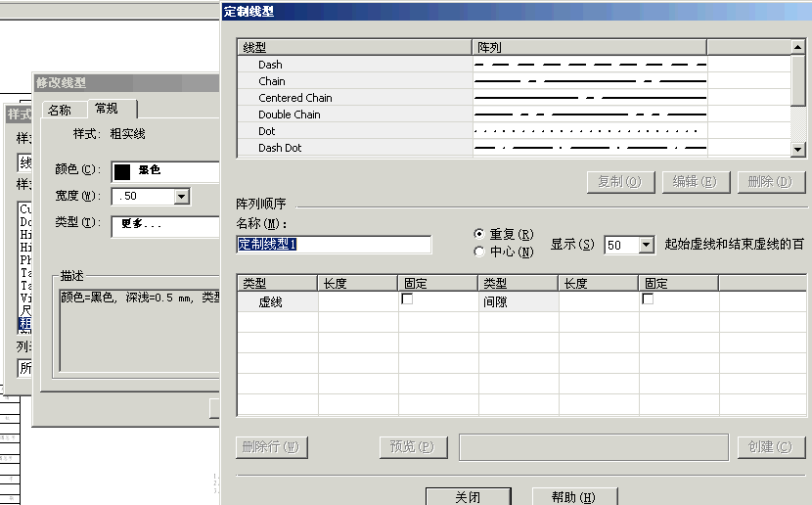The height and width of the screenshot is (505, 812).
Task: Select the Centered Chain line type
Action: point(355,98)
